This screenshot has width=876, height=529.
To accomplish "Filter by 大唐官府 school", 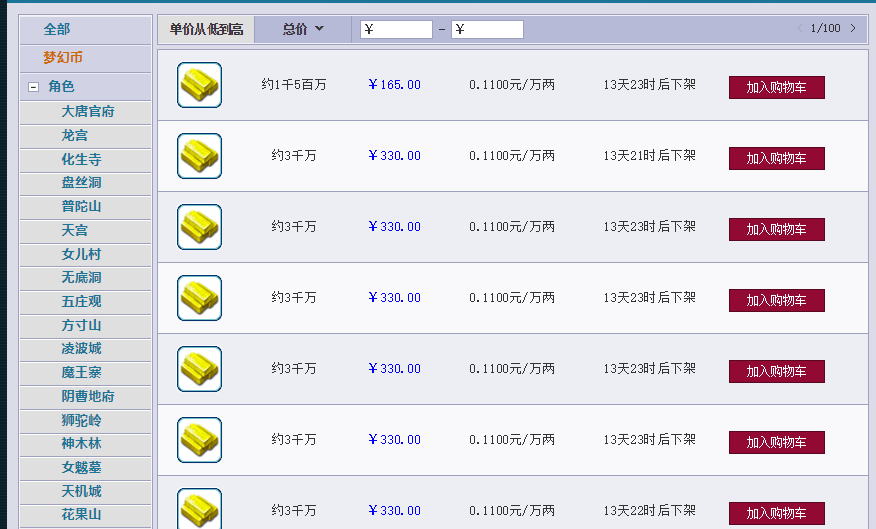I will 88,112.
